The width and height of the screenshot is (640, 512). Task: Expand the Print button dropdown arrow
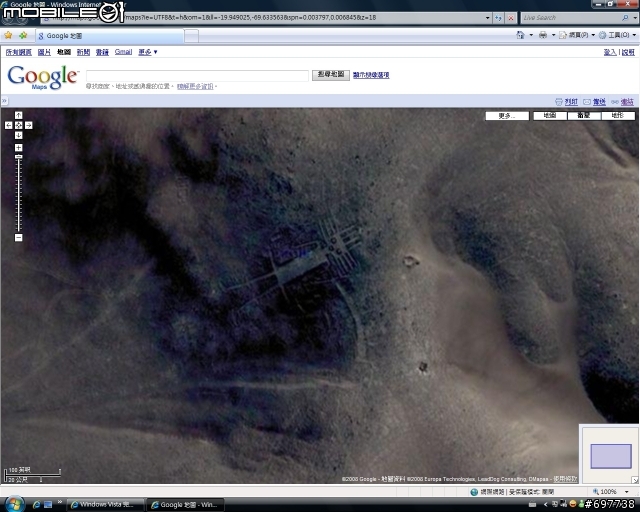click(553, 35)
